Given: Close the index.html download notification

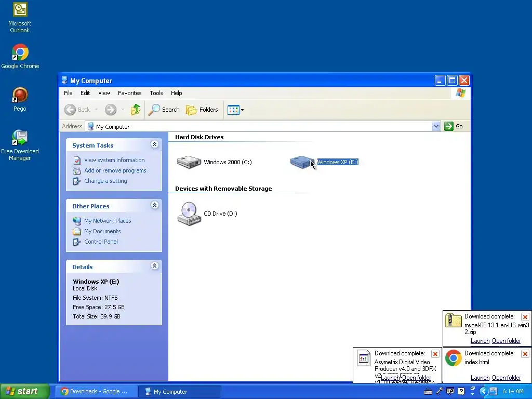Looking at the screenshot, I should click(525, 354).
